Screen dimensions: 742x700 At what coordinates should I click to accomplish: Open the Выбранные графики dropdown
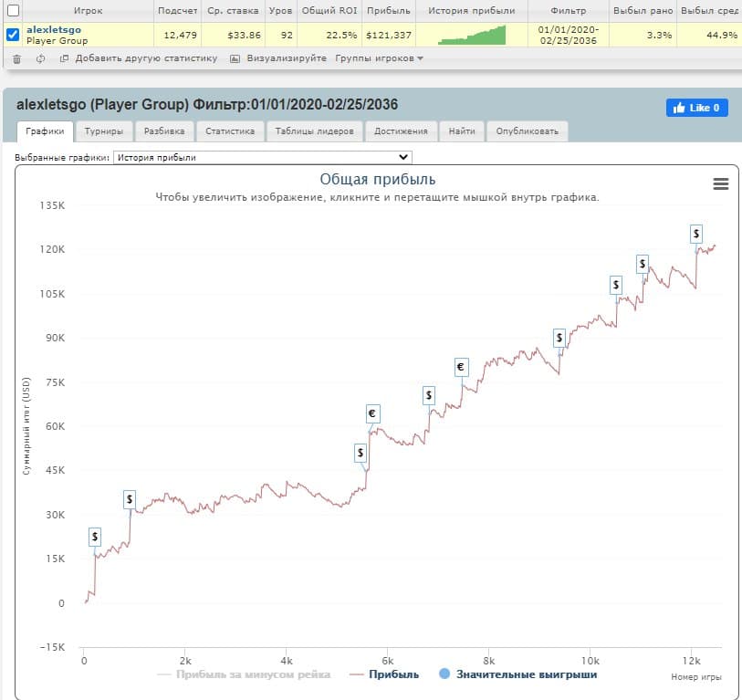coord(263,158)
